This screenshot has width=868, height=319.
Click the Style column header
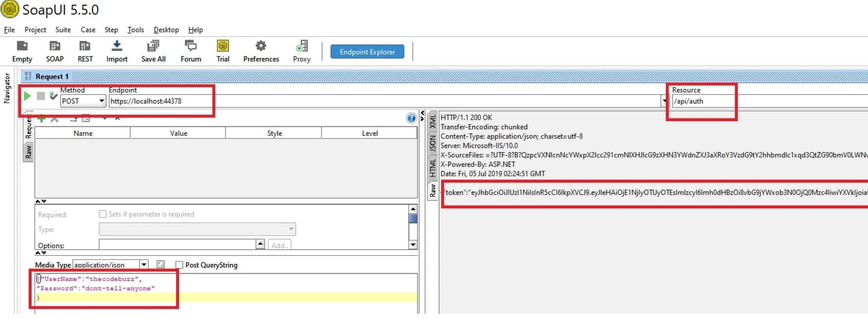click(x=274, y=133)
